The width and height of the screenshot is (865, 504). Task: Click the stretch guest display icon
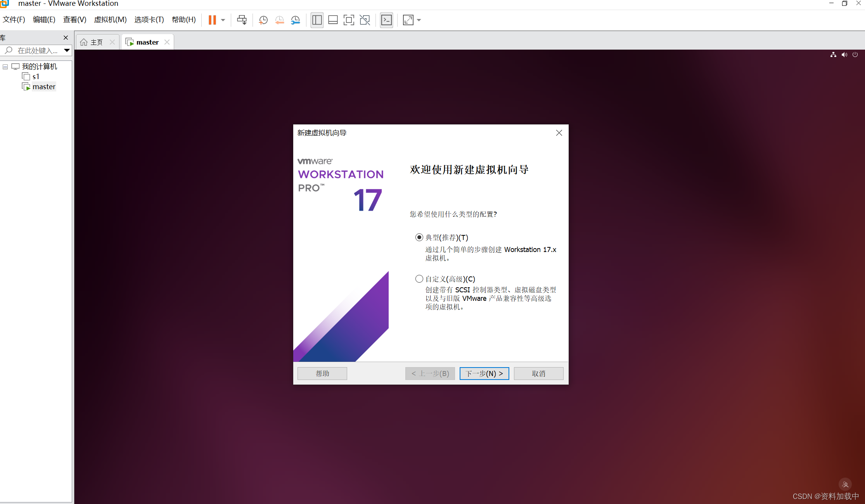pos(408,20)
